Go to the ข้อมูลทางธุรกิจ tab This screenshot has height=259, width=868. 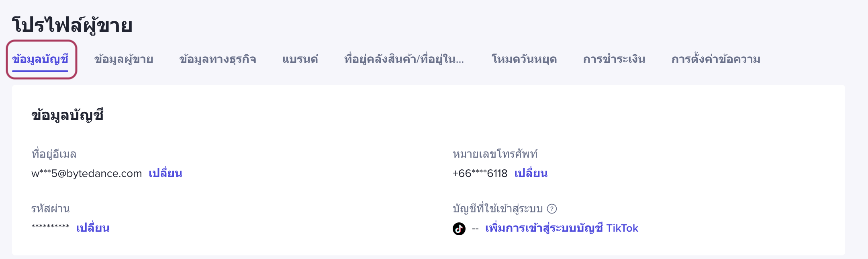(218, 60)
